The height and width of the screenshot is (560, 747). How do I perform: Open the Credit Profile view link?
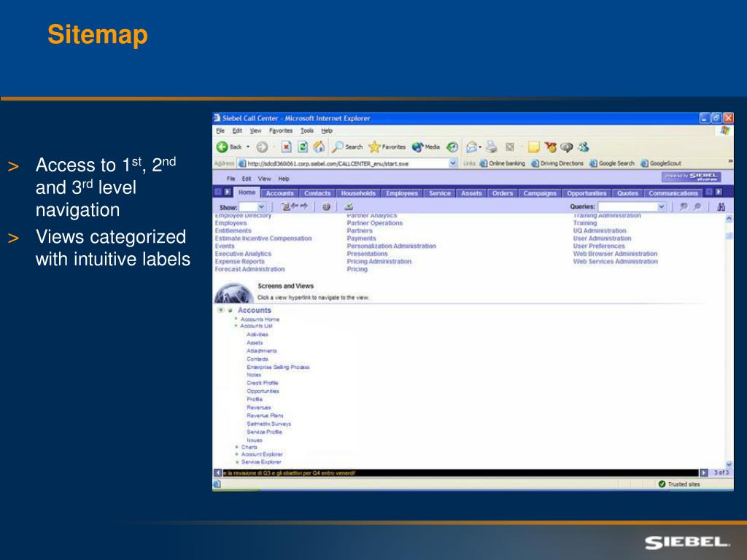[x=263, y=383]
